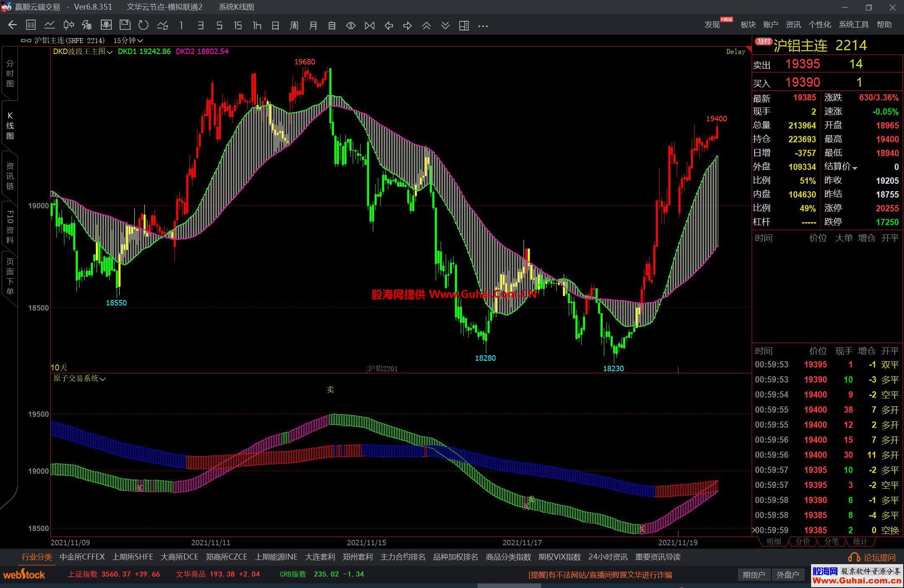Image resolution: width=904 pixels, height=588 pixels.
Task: Switch to 期货户 account
Action: click(753, 575)
